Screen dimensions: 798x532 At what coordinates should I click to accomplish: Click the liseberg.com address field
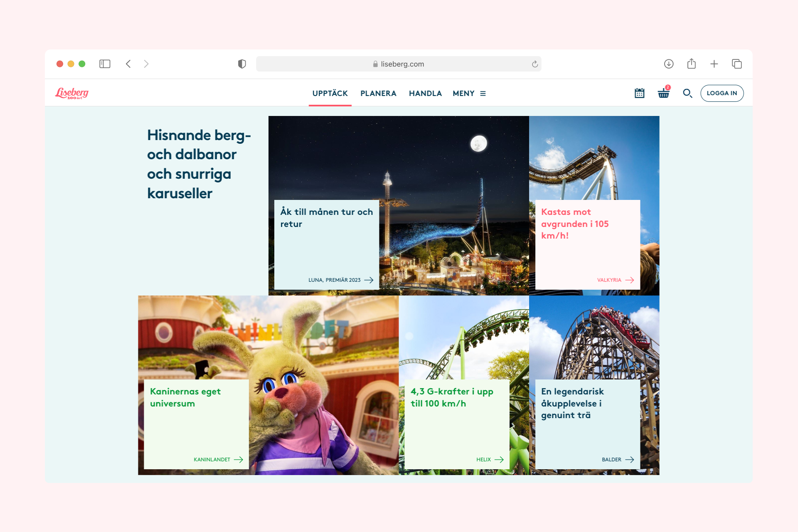398,64
